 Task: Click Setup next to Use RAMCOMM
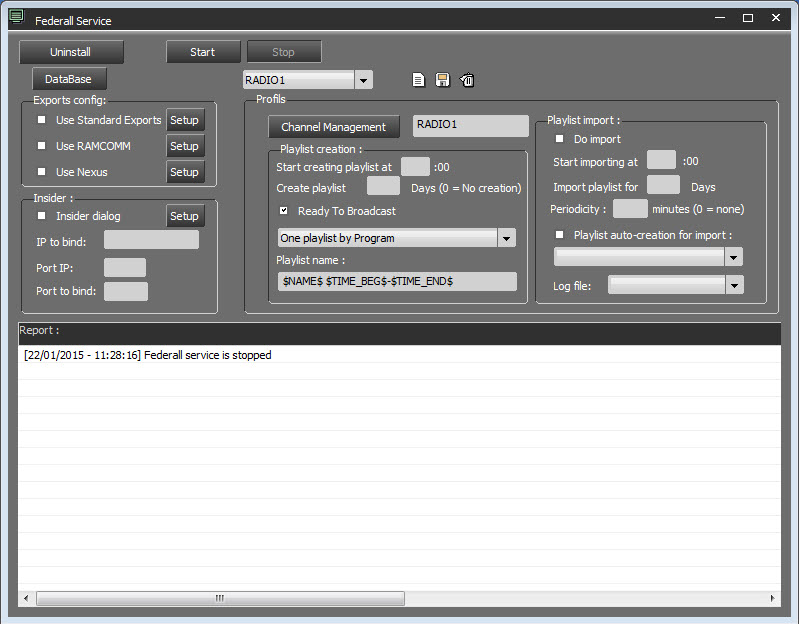pyautogui.click(x=184, y=146)
